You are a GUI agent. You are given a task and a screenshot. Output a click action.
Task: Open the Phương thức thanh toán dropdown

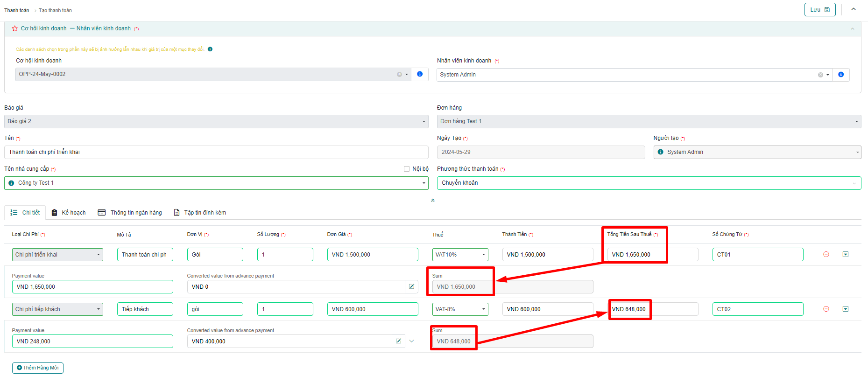click(649, 183)
